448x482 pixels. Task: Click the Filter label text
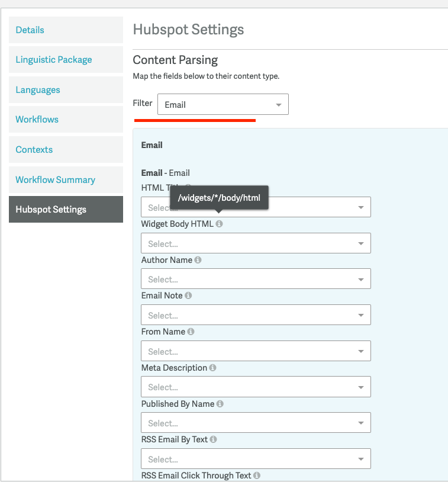tap(143, 103)
